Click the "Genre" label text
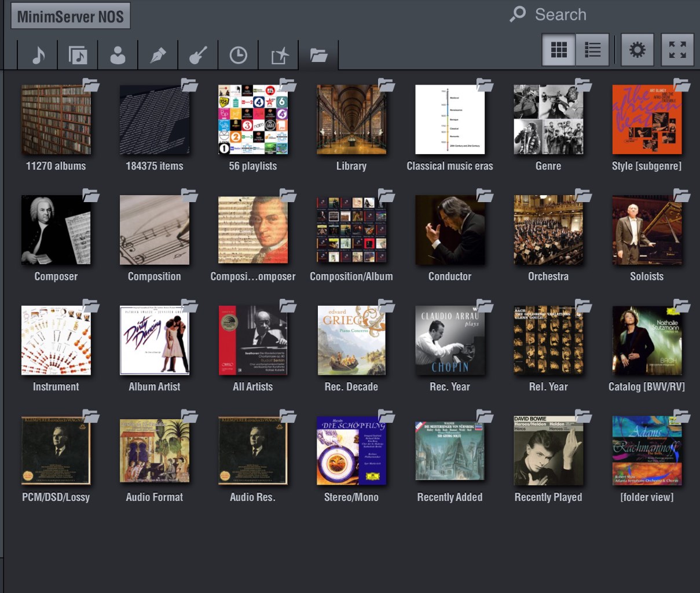700x593 pixels. click(x=548, y=166)
